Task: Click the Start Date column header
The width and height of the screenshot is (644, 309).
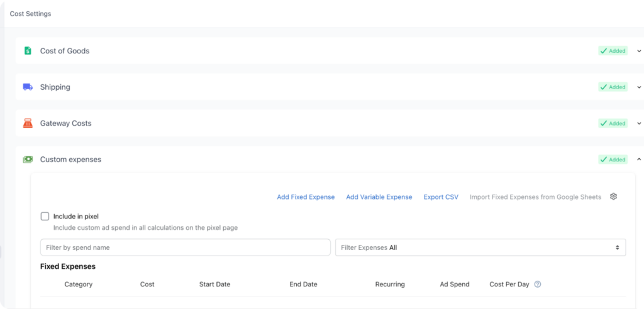Action: (x=214, y=285)
